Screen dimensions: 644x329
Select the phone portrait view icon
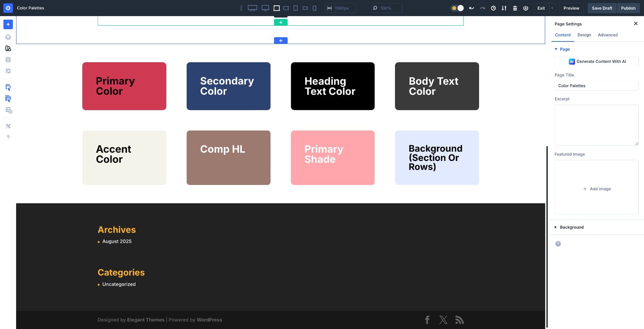[314, 8]
